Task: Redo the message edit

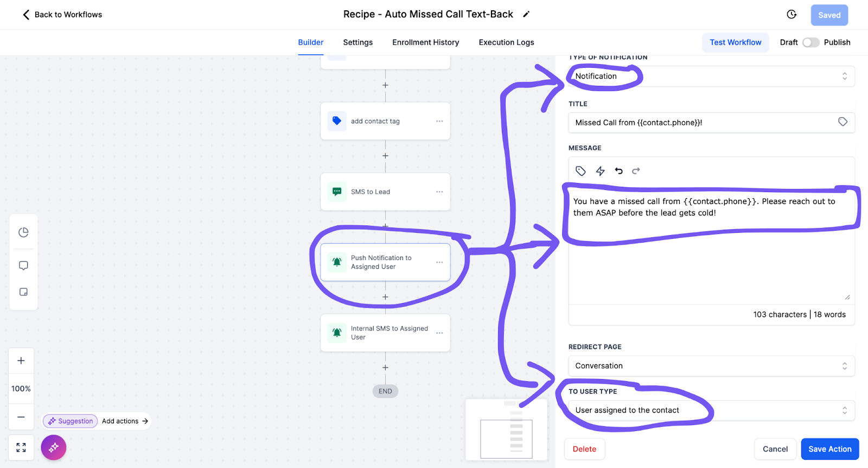Action: pos(636,171)
